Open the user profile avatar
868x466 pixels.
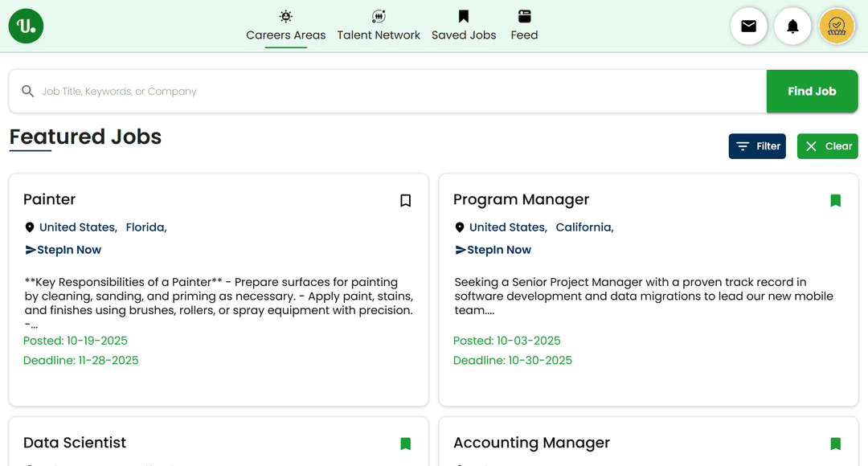click(x=837, y=27)
